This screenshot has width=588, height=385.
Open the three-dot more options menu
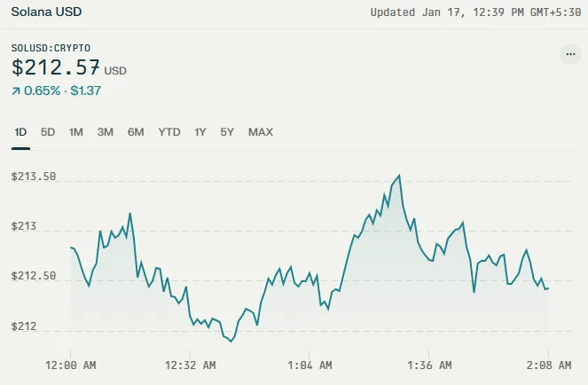(x=570, y=54)
